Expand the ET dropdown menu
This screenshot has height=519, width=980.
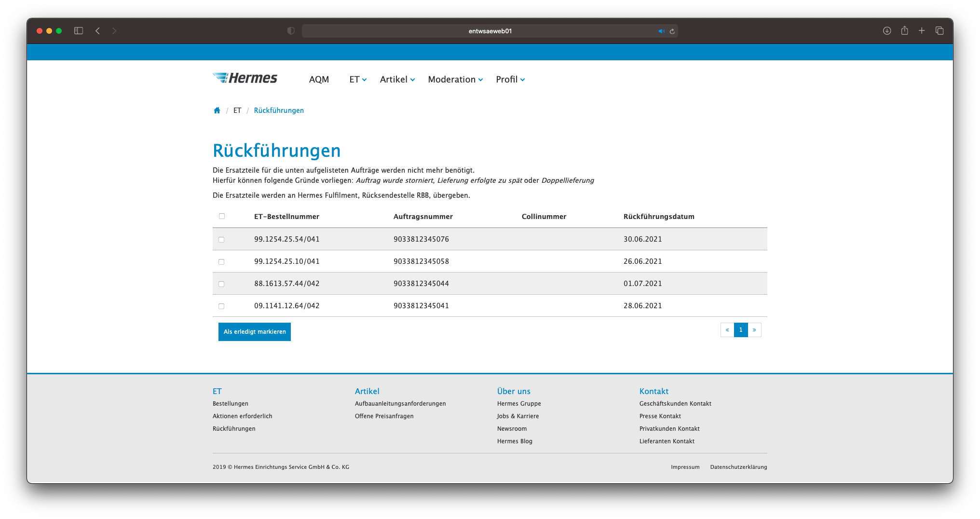pos(358,80)
